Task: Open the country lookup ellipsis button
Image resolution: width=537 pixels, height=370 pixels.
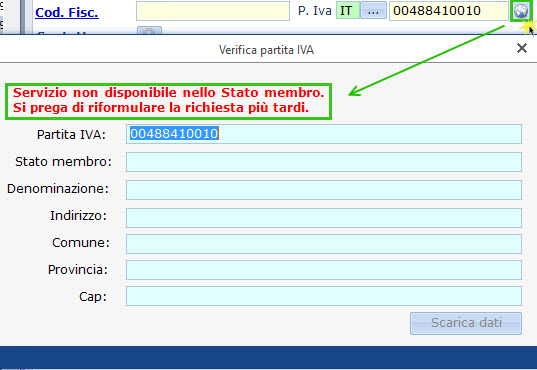Action: tap(374, 10)
